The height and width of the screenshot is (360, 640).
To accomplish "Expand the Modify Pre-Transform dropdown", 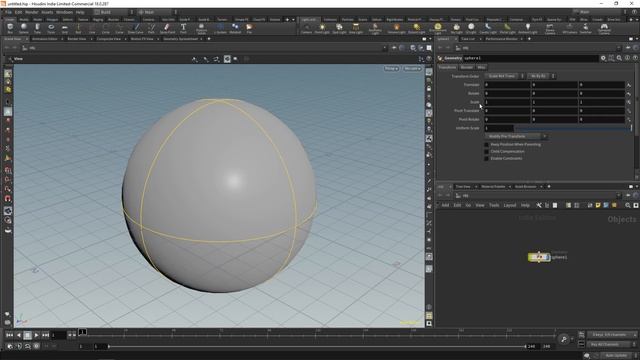I will [x=516, y=136].
